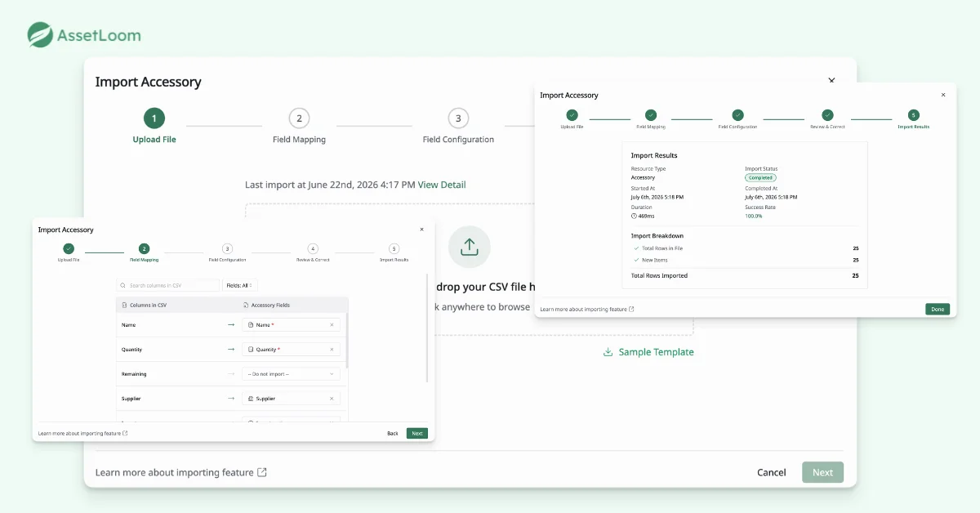
Task: Close the main Import Accessory dialog
Action: pyautogui.click(x=831, y=80)
